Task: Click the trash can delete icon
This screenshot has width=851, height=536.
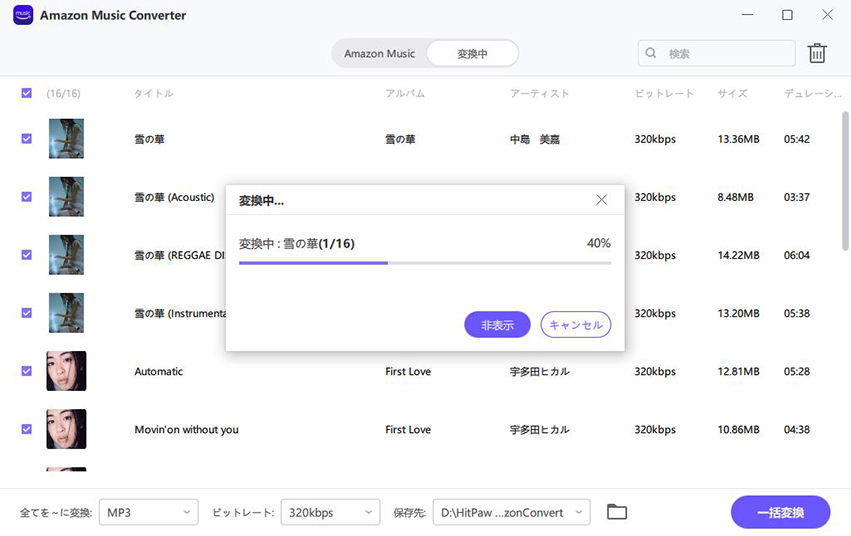Action: [x=817, y=53]
